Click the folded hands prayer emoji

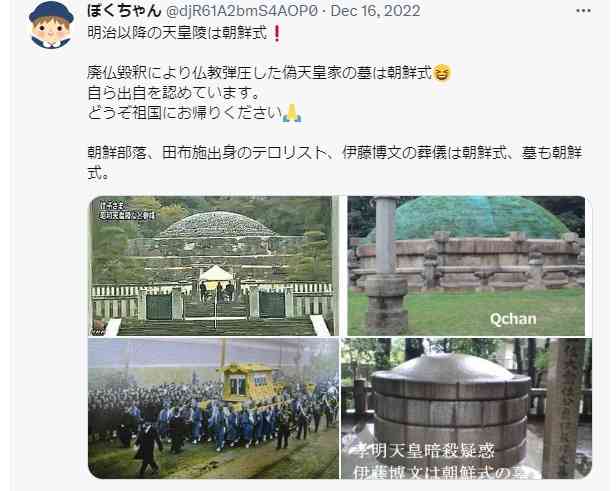pyautogui.click(x=292, y=113)
